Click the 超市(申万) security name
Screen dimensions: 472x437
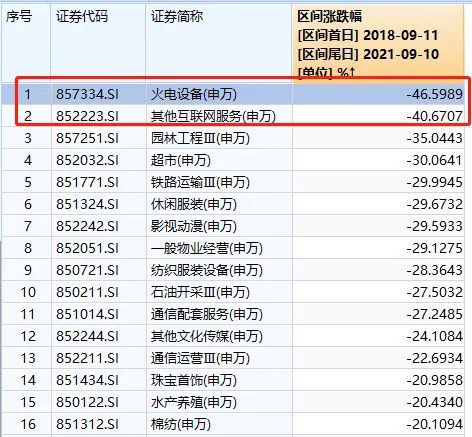pyautogui.click(x=181, y=160)
